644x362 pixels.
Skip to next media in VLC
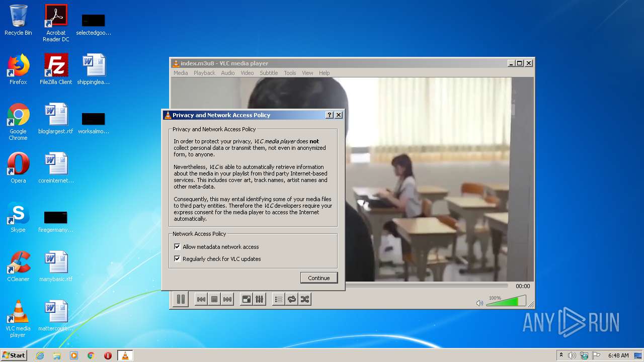point(227,299)
